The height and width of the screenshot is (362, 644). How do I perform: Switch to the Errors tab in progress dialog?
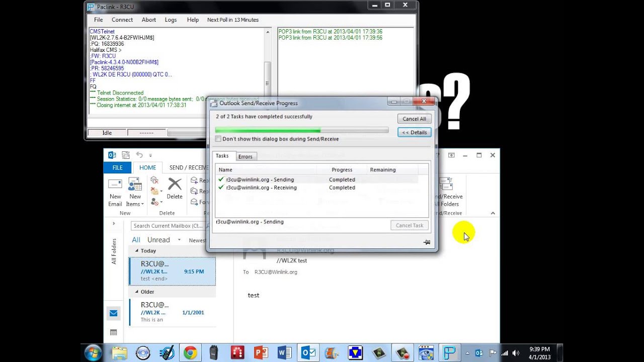click(246, 156)
